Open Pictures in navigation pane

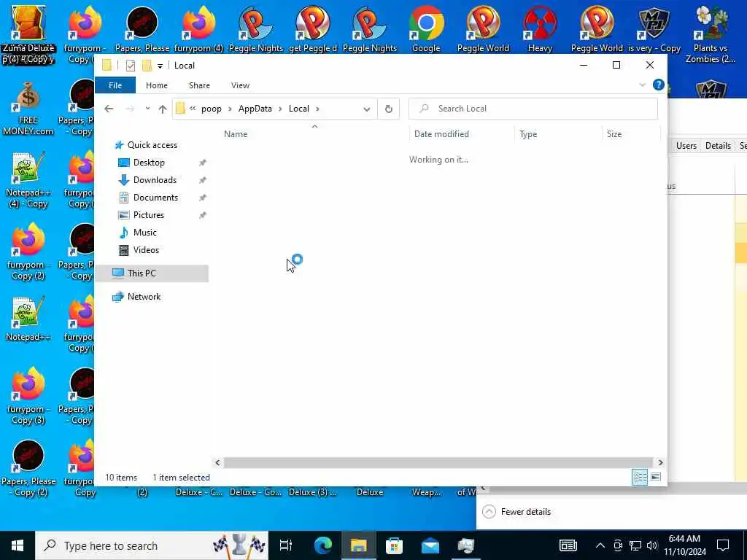point(148,215)
